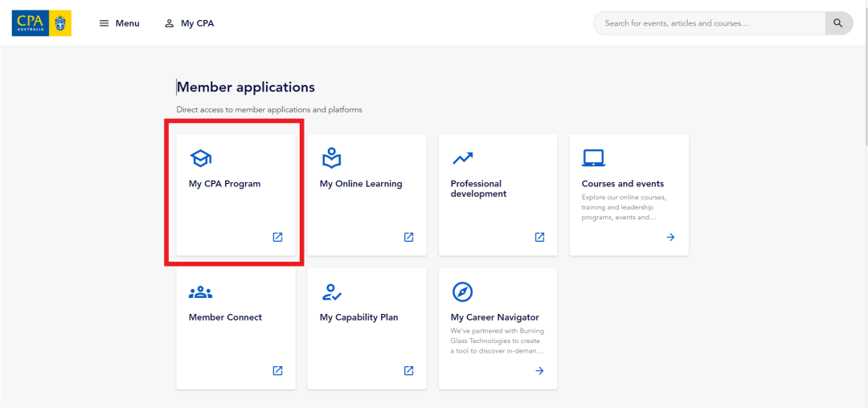Click the Member applications heading
This screenshot has width=868, height=408.
coord(246,88)
